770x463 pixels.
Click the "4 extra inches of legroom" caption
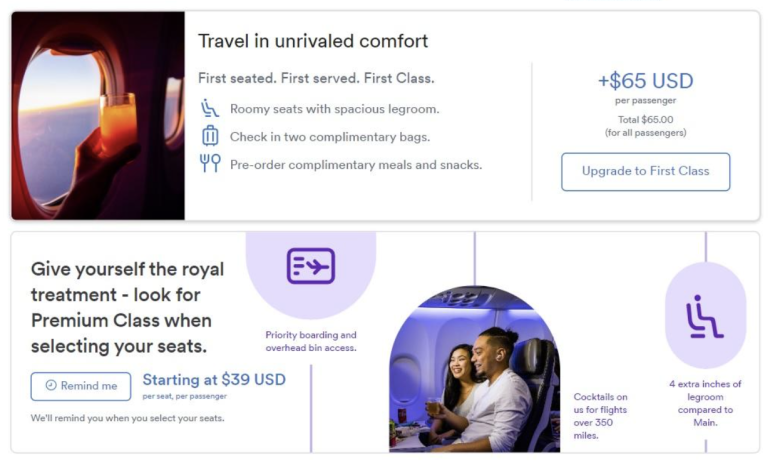point(705,403)
